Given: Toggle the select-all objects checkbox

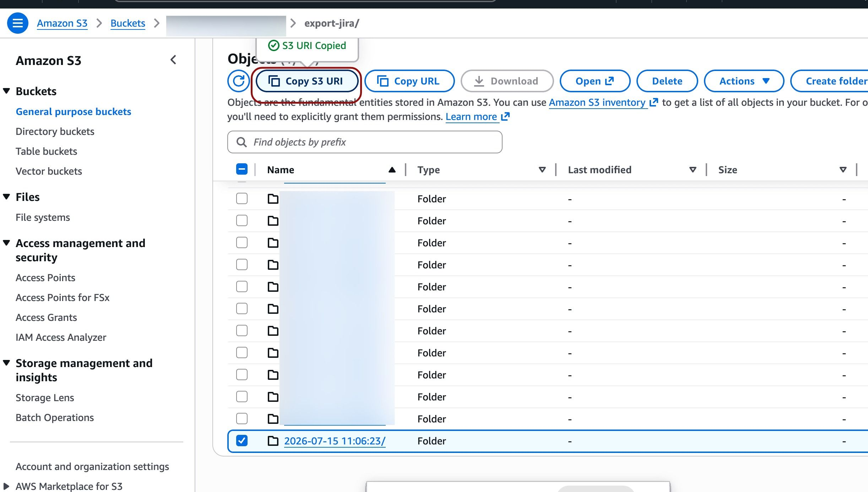Looking at the screenshot, I should [242, 169].
